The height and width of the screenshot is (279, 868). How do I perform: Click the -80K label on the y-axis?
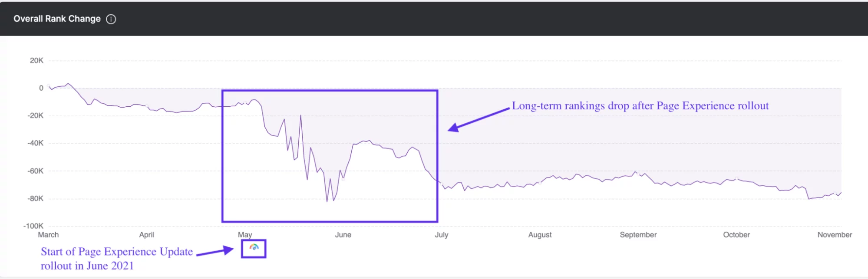pos(35,199)
